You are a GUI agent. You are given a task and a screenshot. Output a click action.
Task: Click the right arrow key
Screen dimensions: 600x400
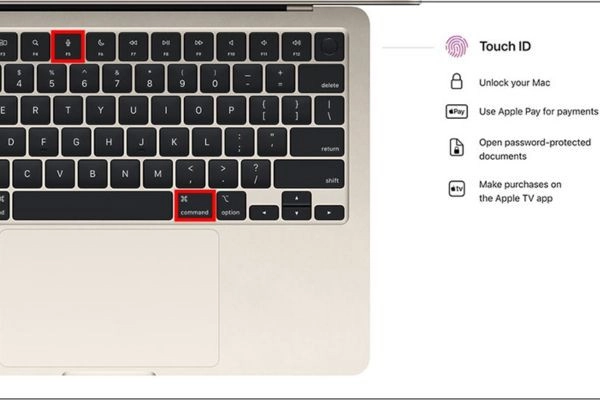coord(329,212)
